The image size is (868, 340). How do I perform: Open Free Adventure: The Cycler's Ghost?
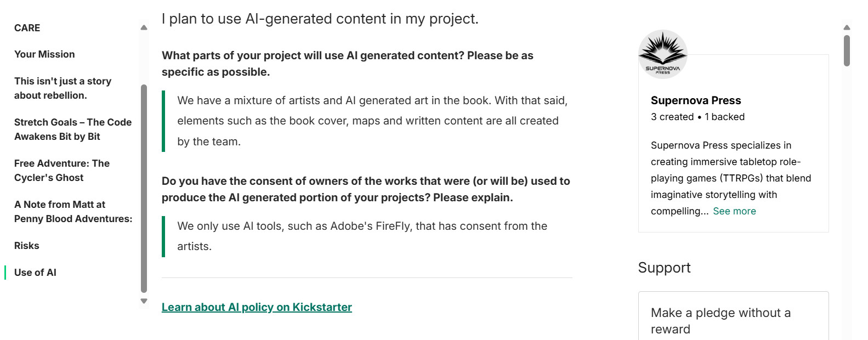(x=62, y=171)
